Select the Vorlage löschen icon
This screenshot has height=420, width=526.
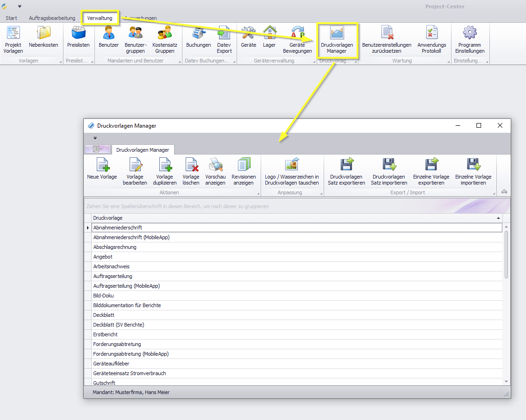pos(191,165)
